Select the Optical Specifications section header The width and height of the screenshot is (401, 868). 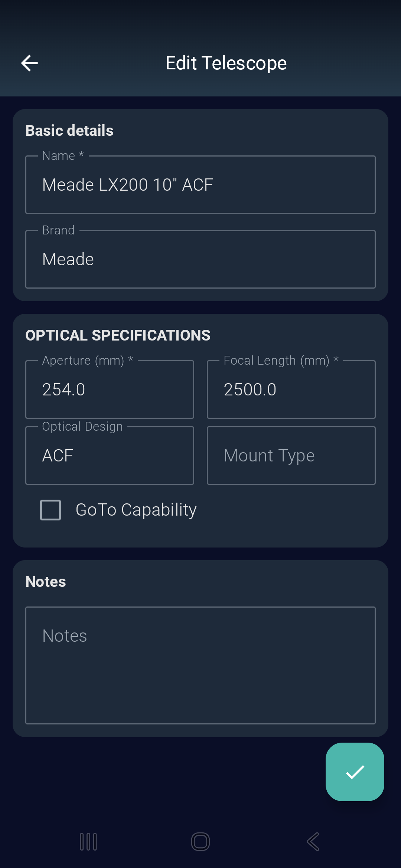tap(118, 335)
